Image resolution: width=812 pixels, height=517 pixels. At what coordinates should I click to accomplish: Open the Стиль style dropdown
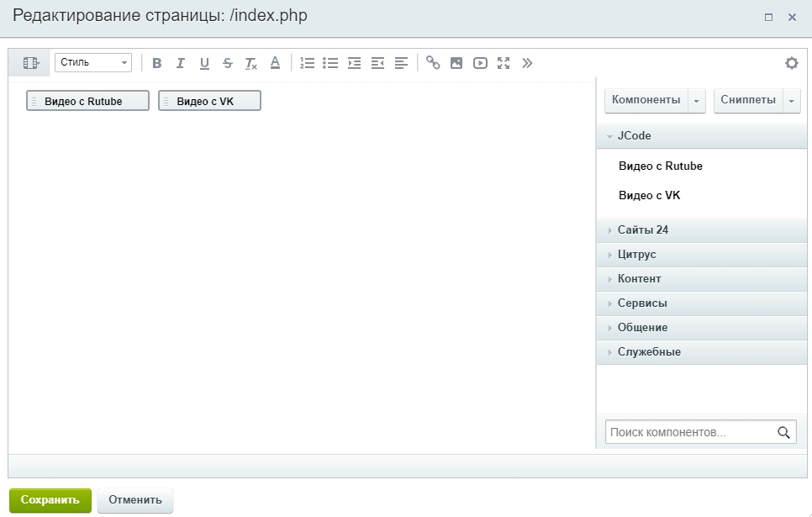[x=93, y=63]
